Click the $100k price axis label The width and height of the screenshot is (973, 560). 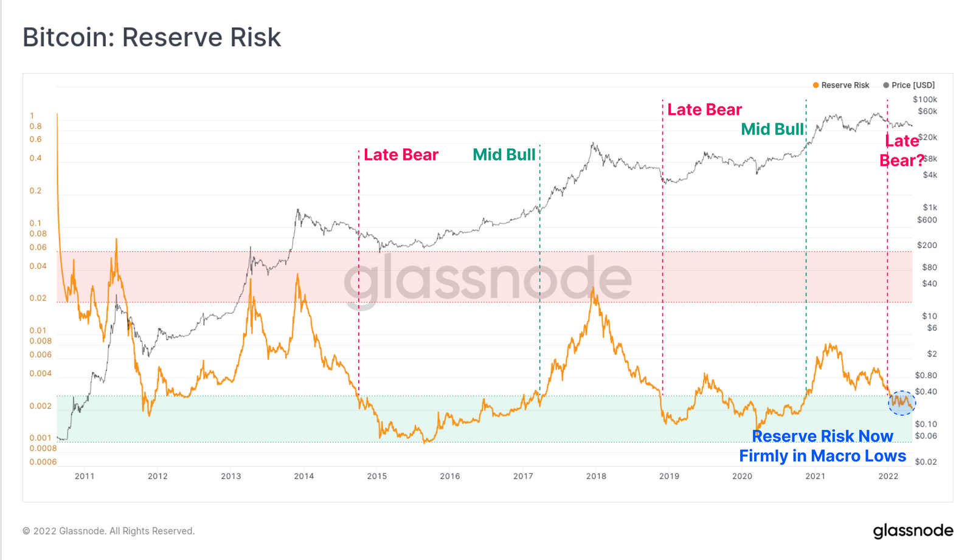(925, 99)
